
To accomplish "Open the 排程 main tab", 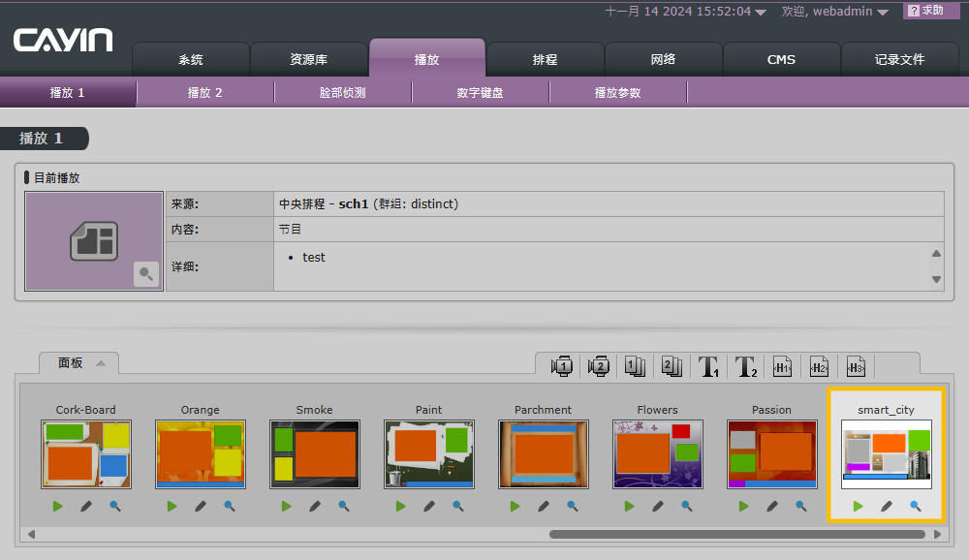I will pyautogui.click(x=545, y=59).
